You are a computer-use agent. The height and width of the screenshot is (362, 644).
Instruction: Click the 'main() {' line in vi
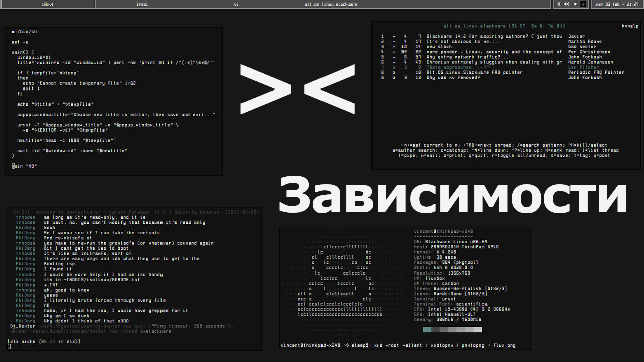(x=23, y=52)
